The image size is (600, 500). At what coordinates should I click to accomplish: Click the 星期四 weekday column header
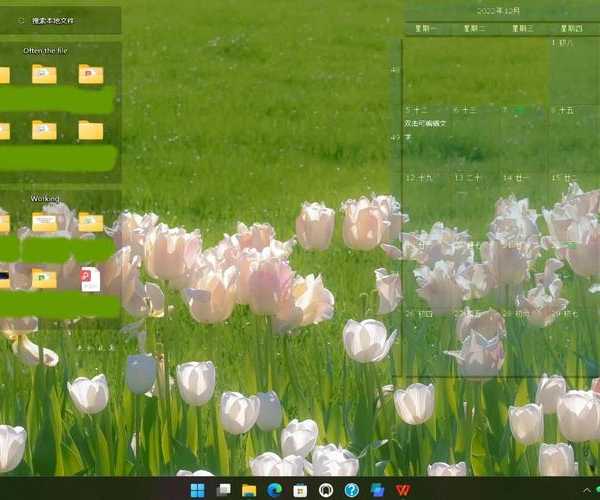571,28
